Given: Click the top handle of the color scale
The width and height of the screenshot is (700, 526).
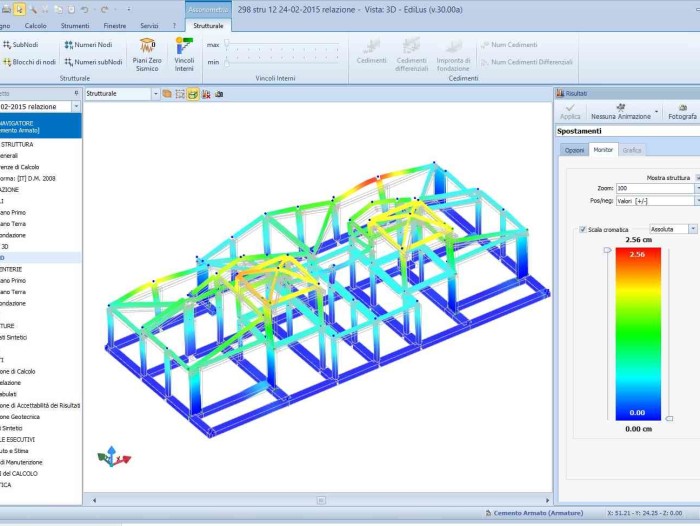Looking at the screenshot, I should click(x=605, y=251).
